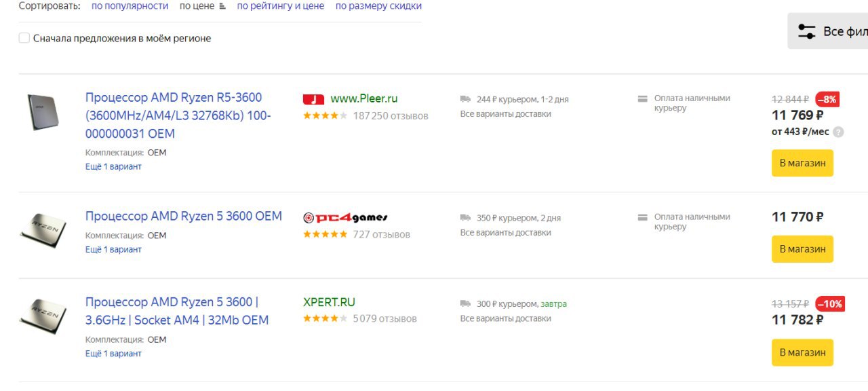The width and height of the screenshot is (868, 391).
Task: Open 5 079 отзывов reviews for XPERT.RU
Action: [x=384, y=318]
